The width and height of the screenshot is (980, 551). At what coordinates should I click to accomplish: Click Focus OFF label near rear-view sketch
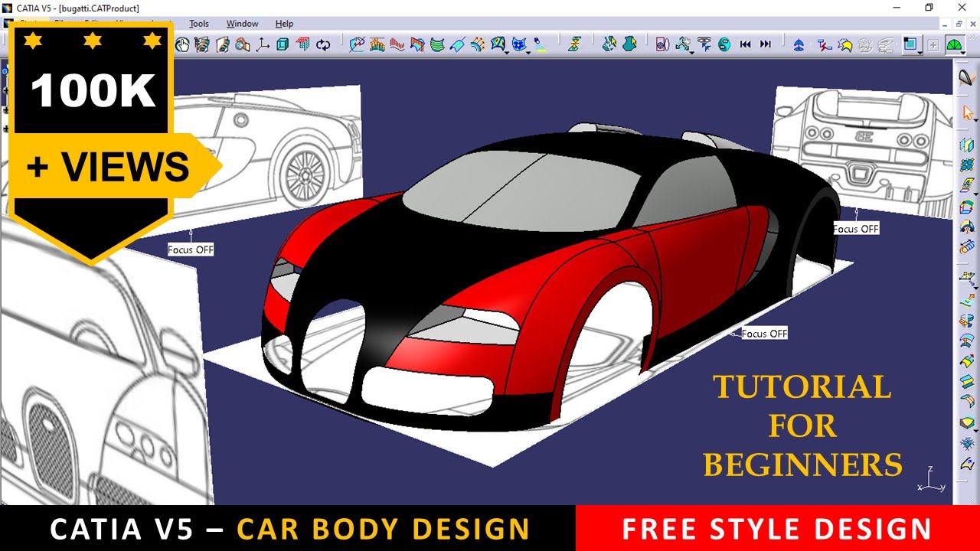[x=856, y=229]
